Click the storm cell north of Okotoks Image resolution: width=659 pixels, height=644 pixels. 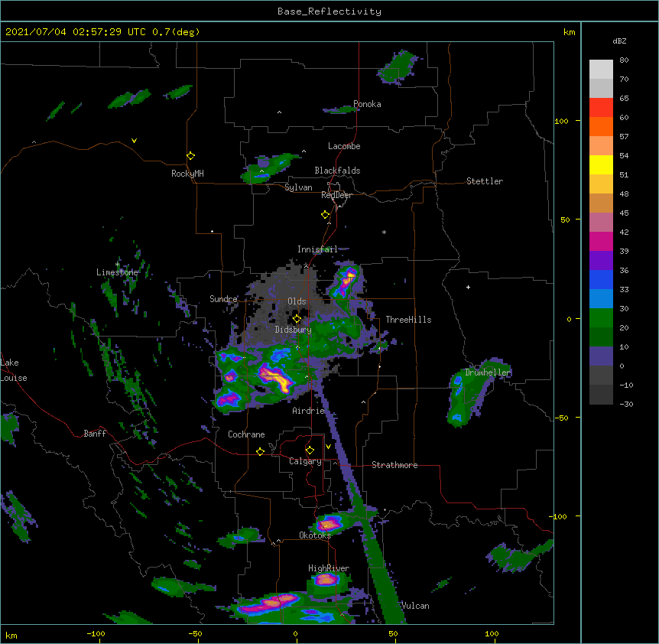pyautogui.click(x=329, y=524)
